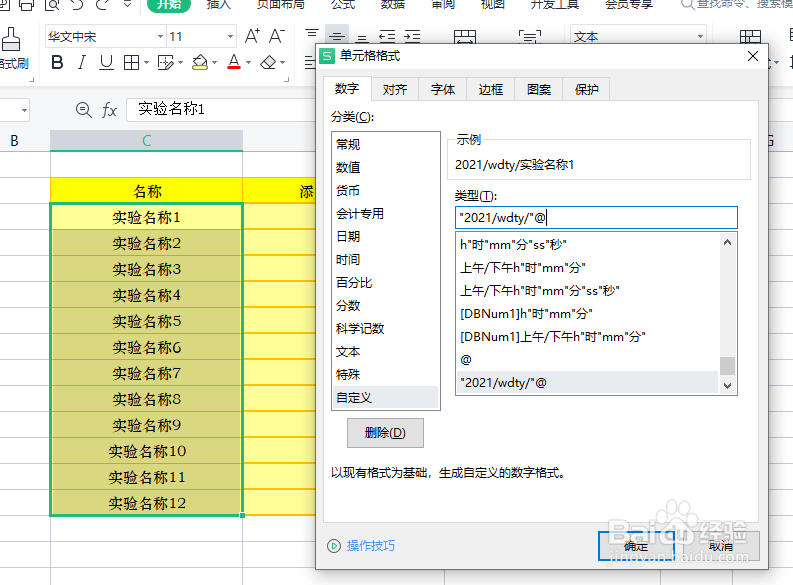Select the 自定义 category
793x585 pixels.
[385, 398]
